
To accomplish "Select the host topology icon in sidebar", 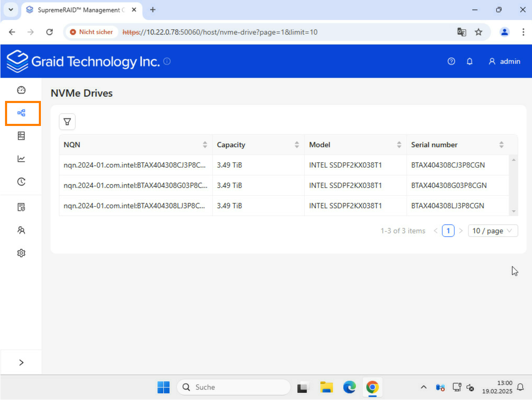I will pyautogui.click(x=21, y=113).
